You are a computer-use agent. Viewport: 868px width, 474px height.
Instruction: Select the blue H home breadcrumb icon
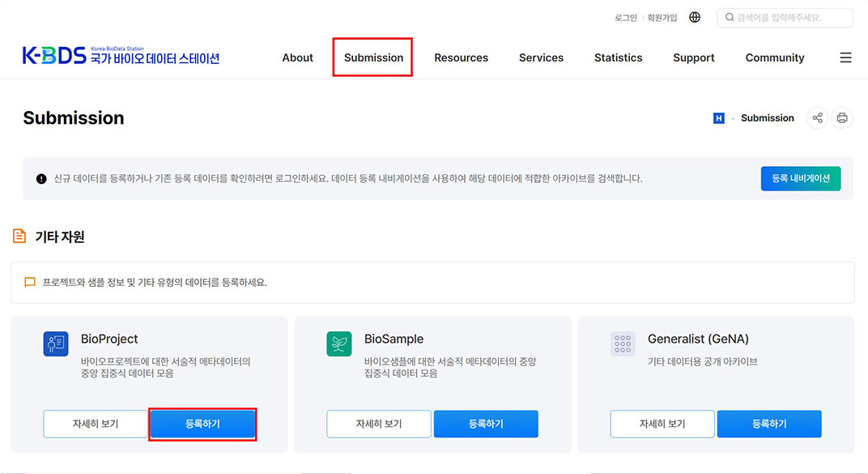(719, 117)
